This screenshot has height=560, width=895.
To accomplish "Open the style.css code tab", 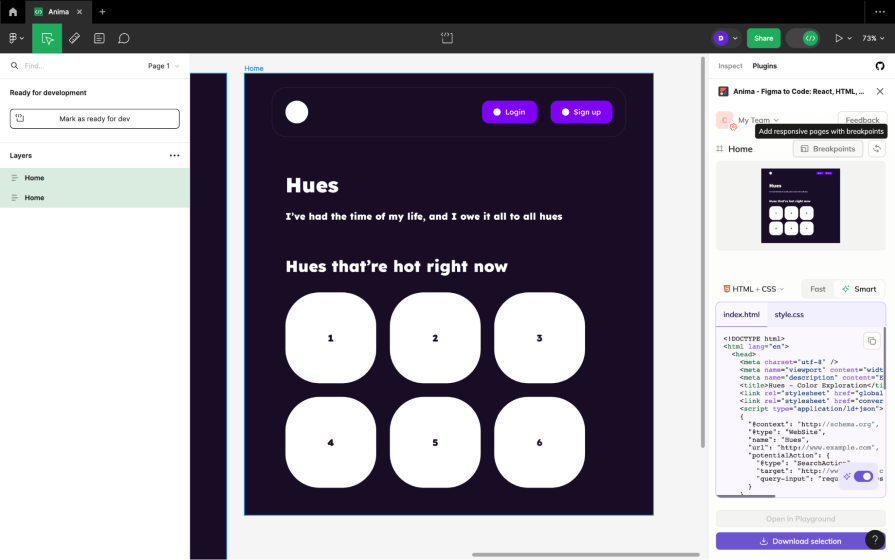I will (x=789, y=315).
